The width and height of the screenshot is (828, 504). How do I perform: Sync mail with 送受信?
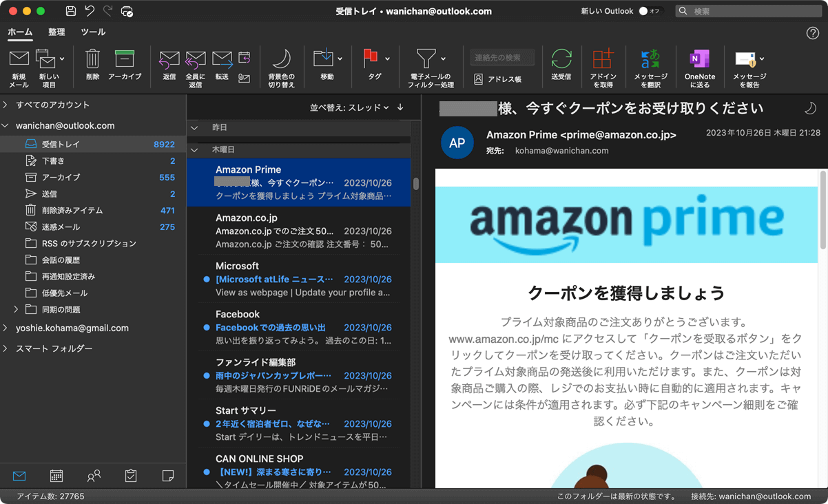(x=561, y=65)
